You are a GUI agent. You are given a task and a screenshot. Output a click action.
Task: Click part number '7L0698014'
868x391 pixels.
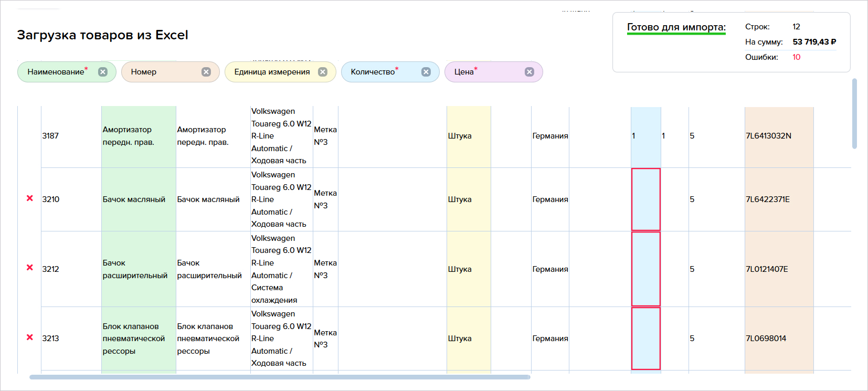coord(766,339)
